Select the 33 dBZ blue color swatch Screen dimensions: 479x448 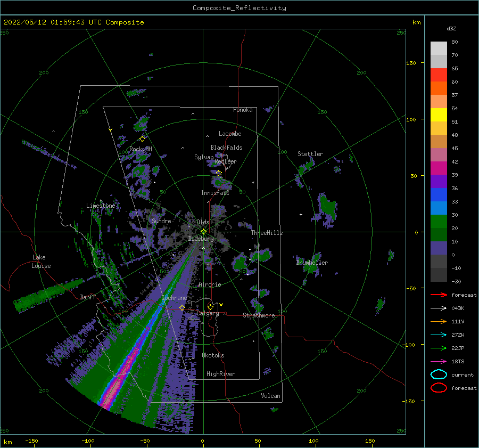(439, 195)
